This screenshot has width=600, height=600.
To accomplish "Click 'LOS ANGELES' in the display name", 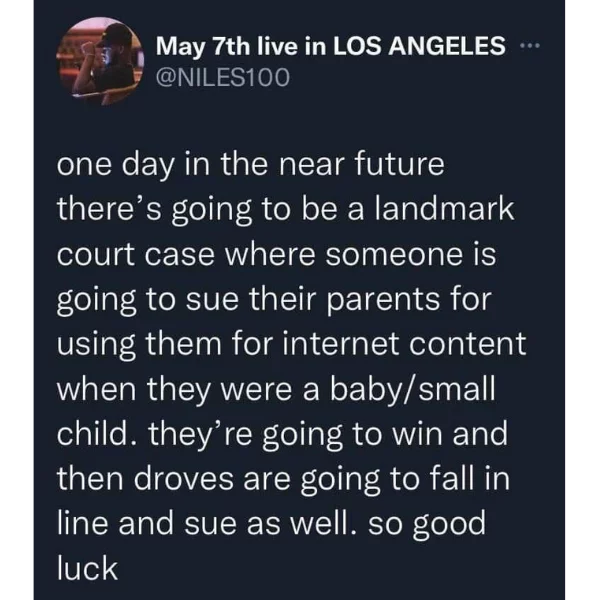I will pyautogui.click(x=420, y=46).
